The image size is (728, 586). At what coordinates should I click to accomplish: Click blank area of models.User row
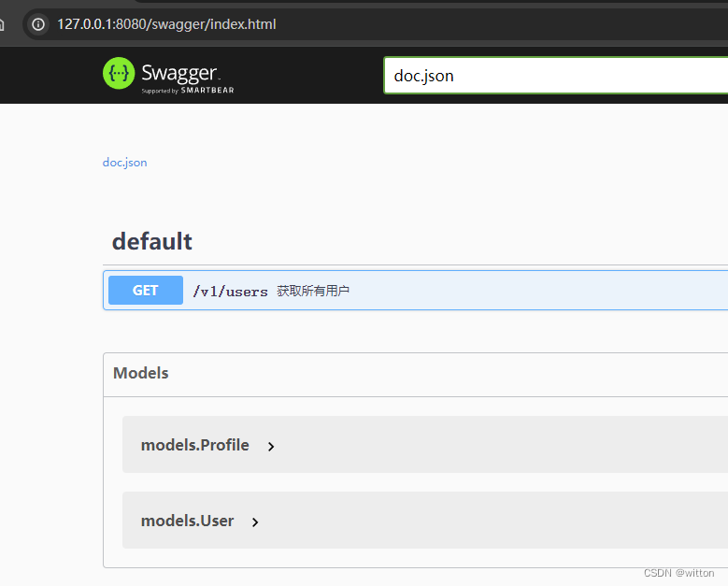tap(486, 521)
